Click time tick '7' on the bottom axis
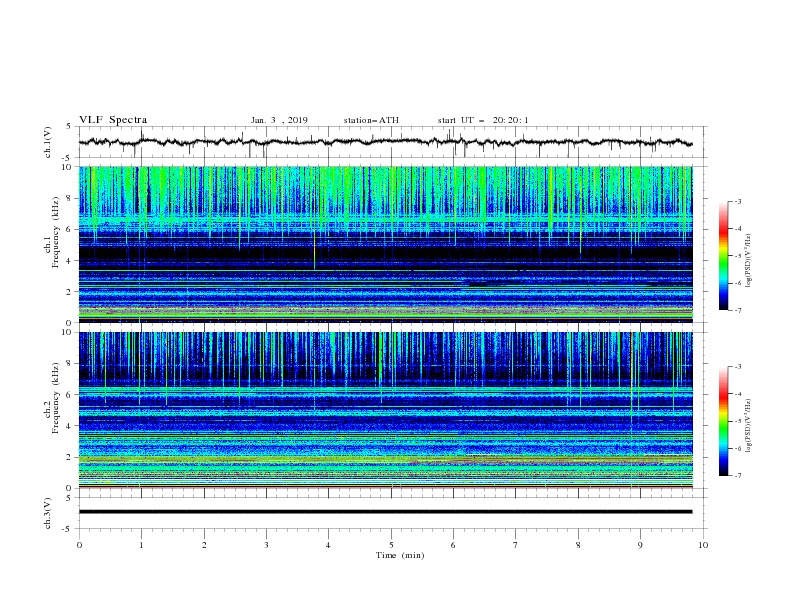The width and height of the screenshot is (792, 612). coord(516,545)
